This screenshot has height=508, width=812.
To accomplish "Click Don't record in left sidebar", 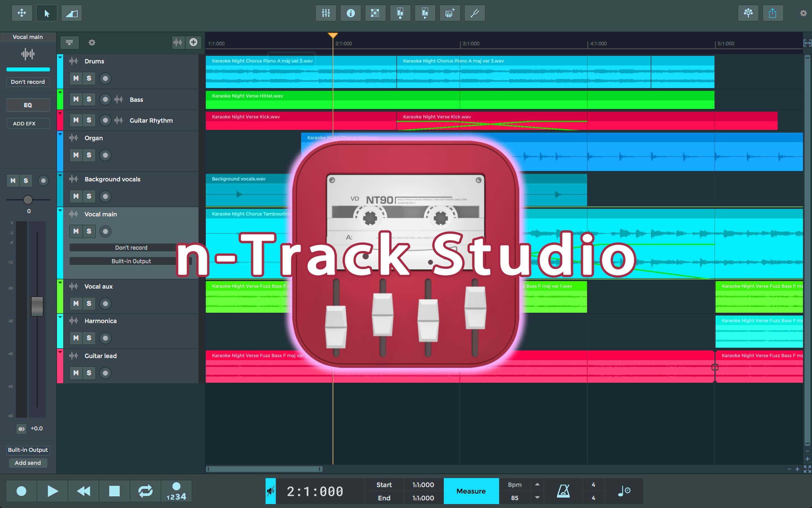I will 28,82.
